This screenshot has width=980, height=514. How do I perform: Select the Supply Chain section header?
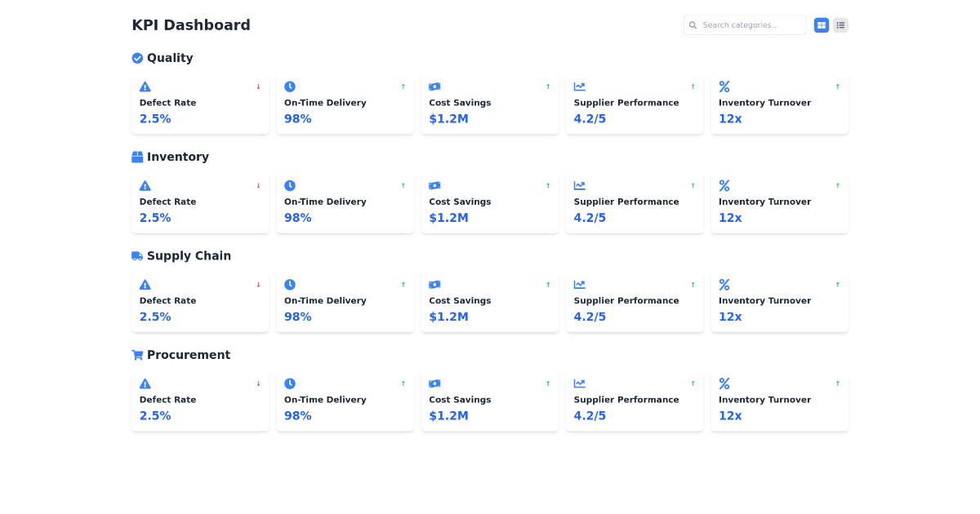189,255
